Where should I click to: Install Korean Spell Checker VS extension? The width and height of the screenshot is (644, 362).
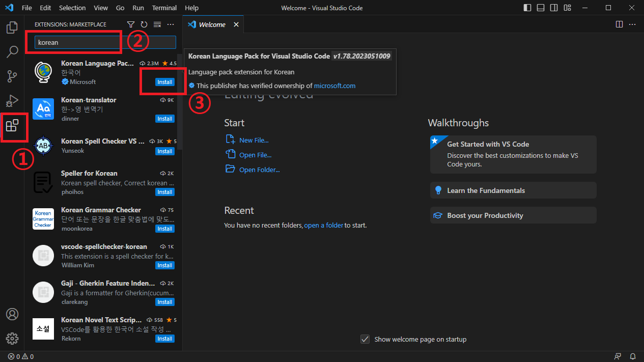[165, 151]
